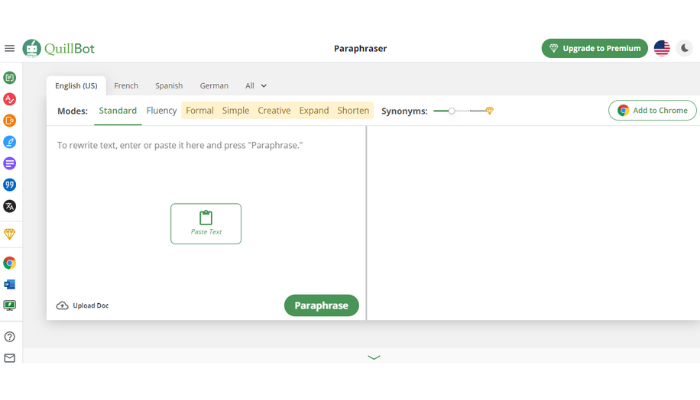
Task: Click the Paraphrase button
Action: pos(321,305)
